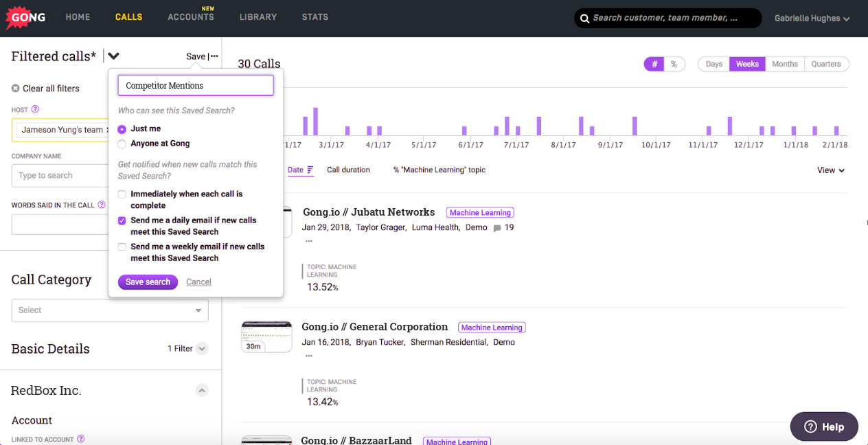Open the Help chat widget
The image size is (868, 445).
tap(823, 426)
